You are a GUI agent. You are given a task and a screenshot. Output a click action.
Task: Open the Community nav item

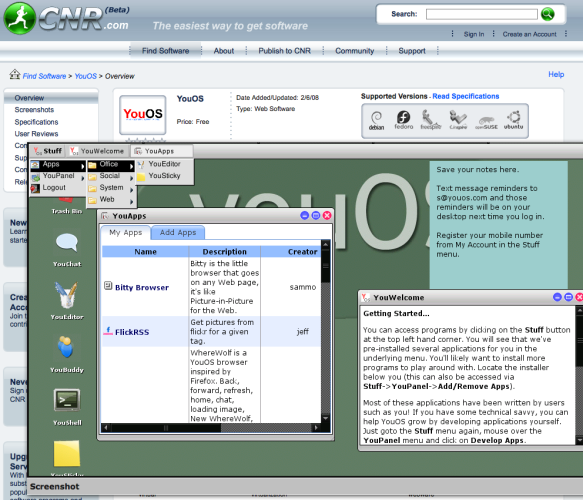[x=355, y=51]
